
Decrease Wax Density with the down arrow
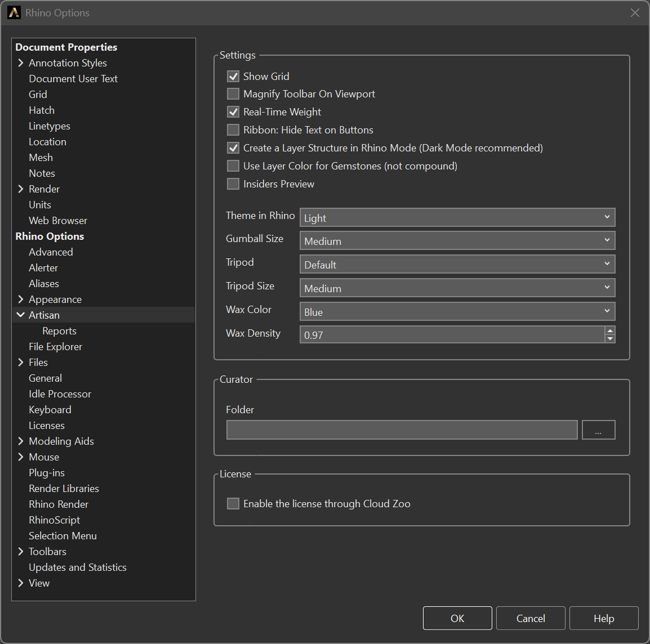point(610,338)
